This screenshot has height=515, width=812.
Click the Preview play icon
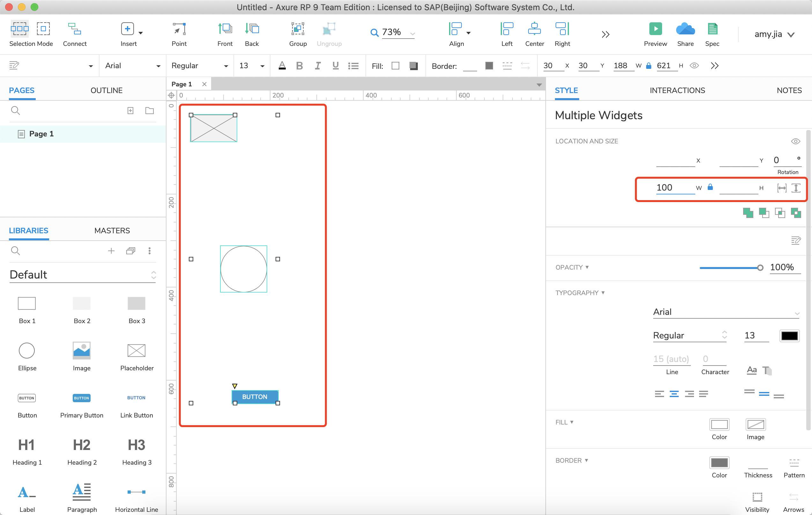(x=655, y=29)
